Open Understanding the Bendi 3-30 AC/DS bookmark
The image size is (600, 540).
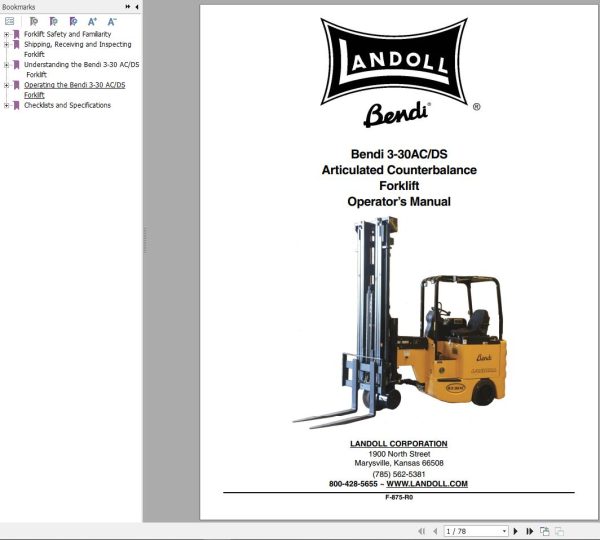[x=82, y=69]
